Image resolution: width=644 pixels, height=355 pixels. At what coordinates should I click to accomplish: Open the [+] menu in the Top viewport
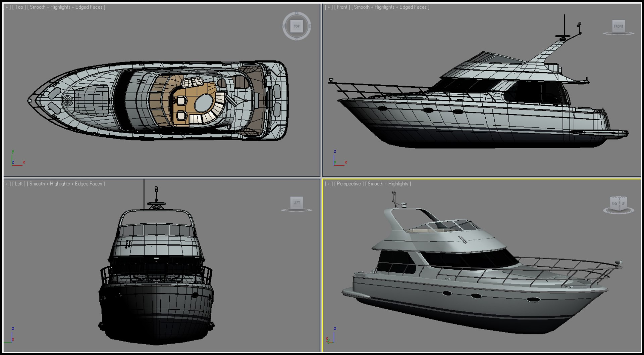pos(7,7)
